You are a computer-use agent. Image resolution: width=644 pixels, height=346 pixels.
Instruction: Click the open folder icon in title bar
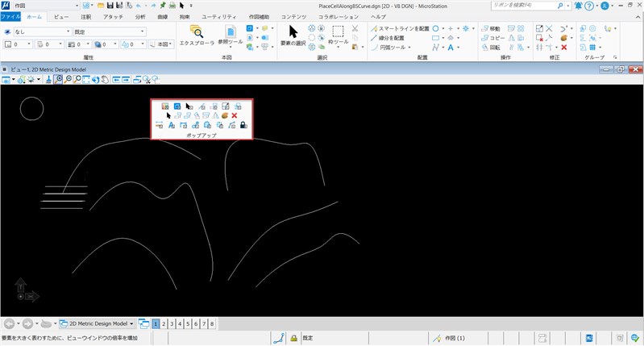click(x=101, y=6)
